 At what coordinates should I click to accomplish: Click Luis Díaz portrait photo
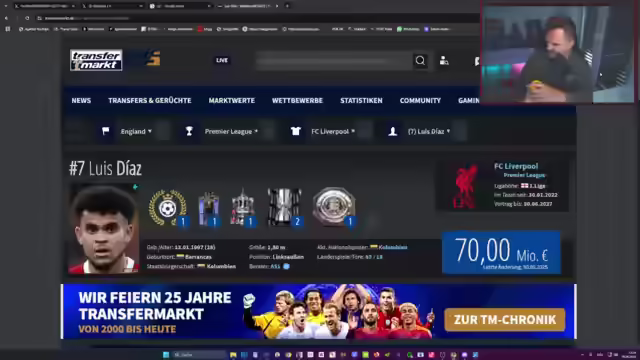[x=104, y=229]
